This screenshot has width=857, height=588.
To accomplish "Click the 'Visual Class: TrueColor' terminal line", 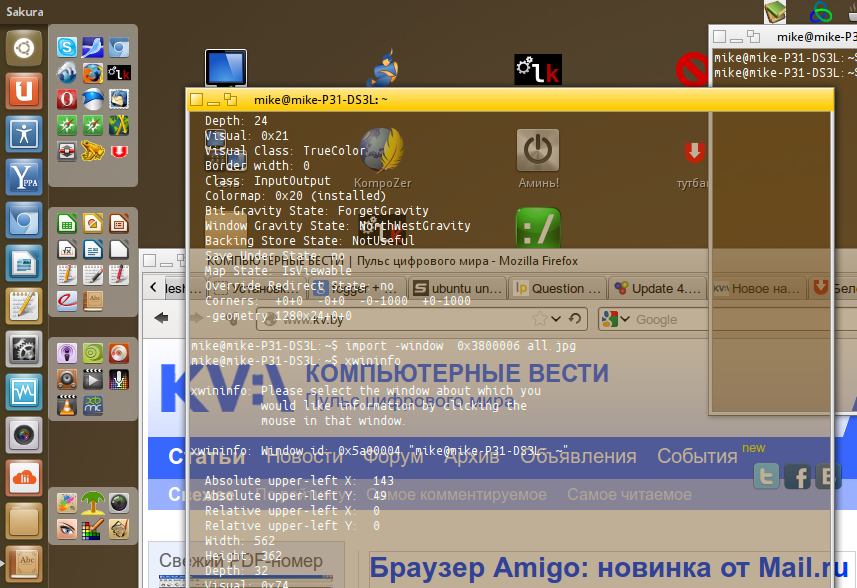I will pyautogui.click(x=285, y=150).
